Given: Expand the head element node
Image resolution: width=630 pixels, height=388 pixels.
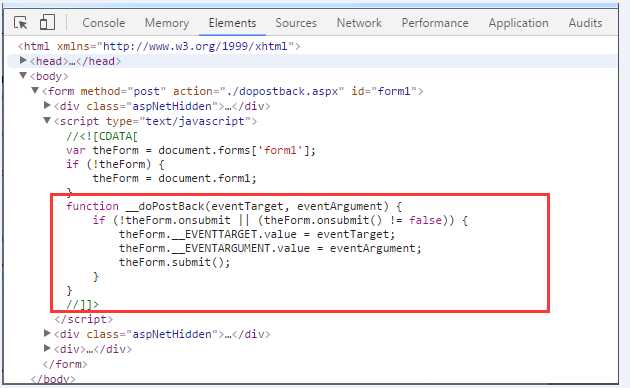Looking at the screenshot, I should (23, 60).
